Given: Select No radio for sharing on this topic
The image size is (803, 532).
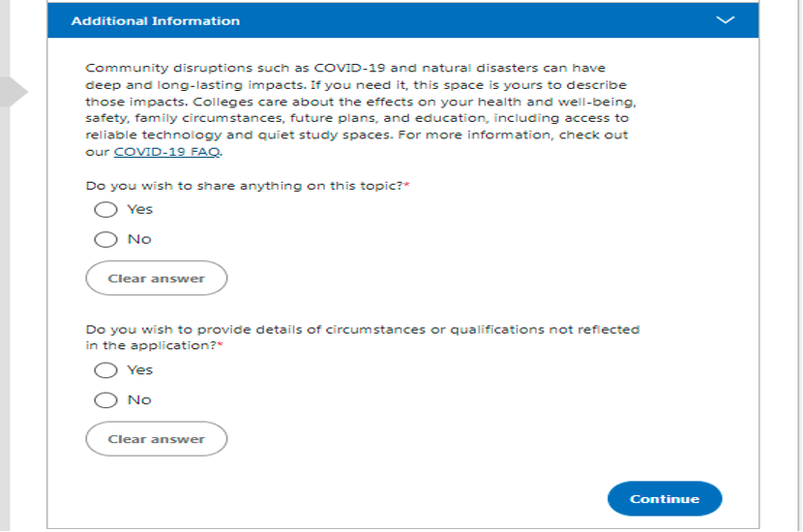Looking at the screenshot, I should tap(105, 239).
